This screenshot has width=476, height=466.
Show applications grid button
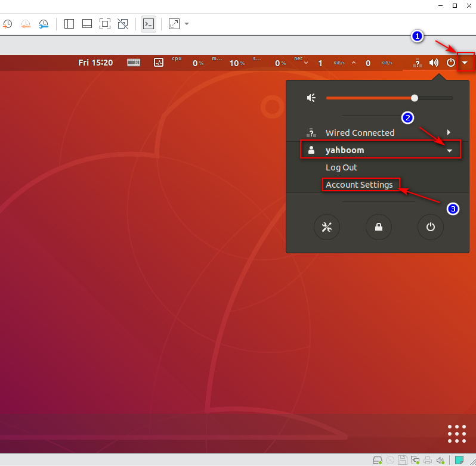point(457,434)
